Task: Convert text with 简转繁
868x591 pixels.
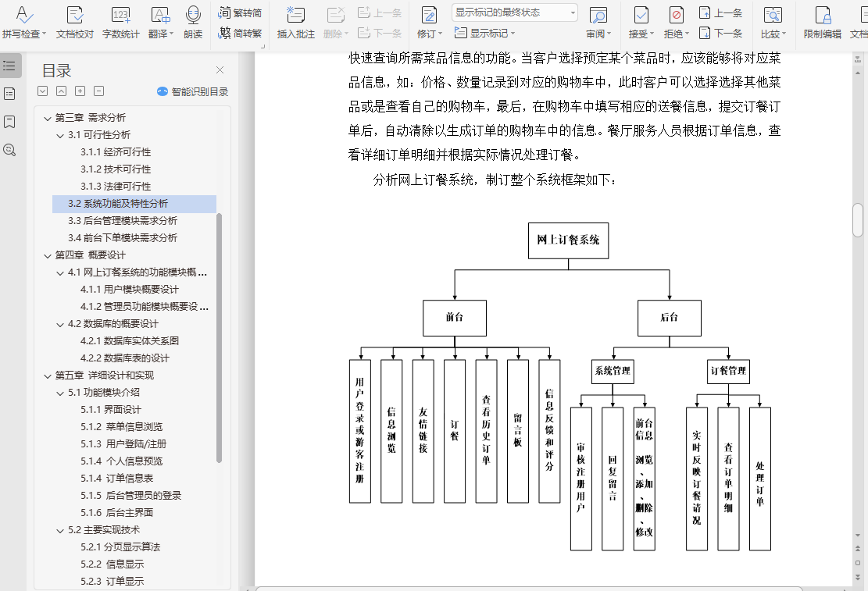Action: [x=240, y=34]
